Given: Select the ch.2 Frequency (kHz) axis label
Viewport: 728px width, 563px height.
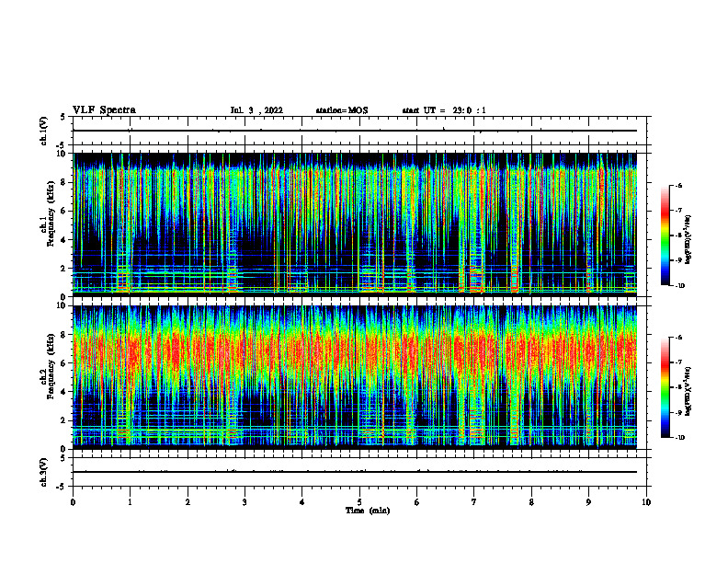Looking at the screenshot, I should click(x=47, y=365).
